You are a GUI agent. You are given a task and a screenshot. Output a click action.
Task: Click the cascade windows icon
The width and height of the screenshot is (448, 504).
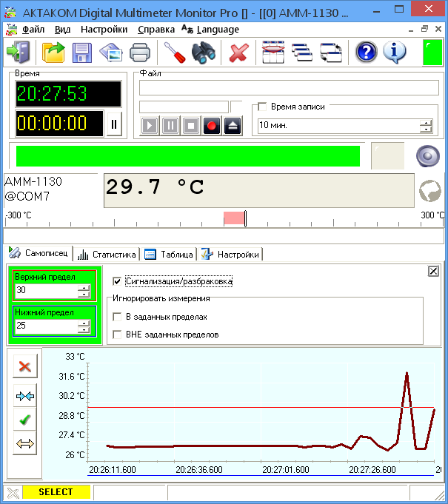pos(301,53)
